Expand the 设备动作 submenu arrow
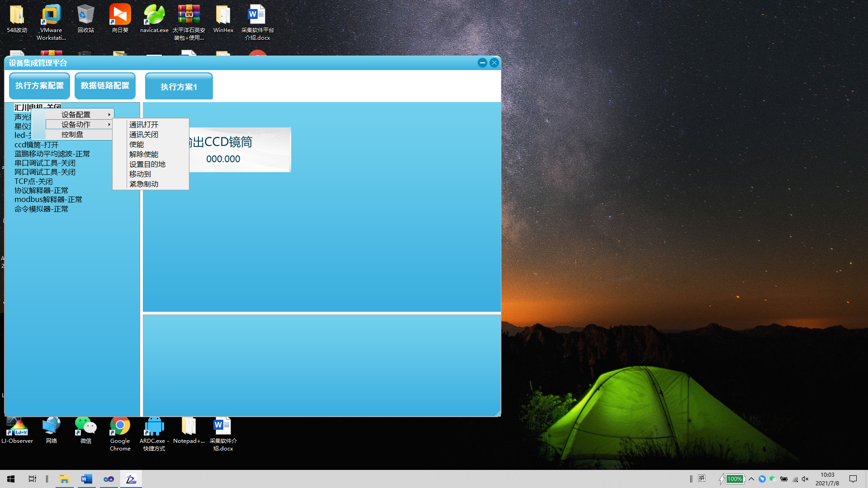Image resolution: width=868 pixels, height=488 pixels. [109, 125]
